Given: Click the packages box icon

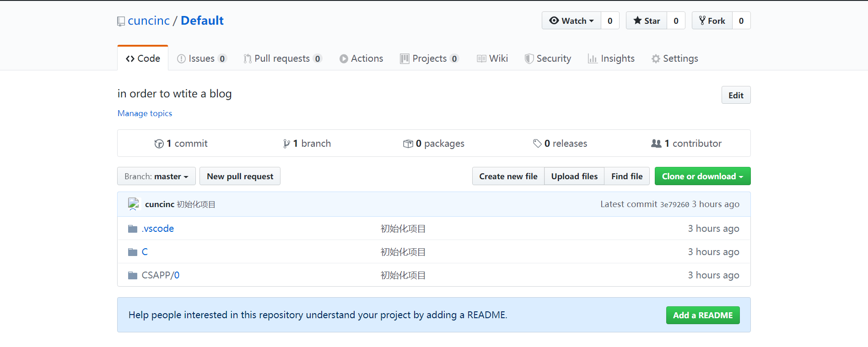Looking at the screenshot, I should (x=408, y=144).
